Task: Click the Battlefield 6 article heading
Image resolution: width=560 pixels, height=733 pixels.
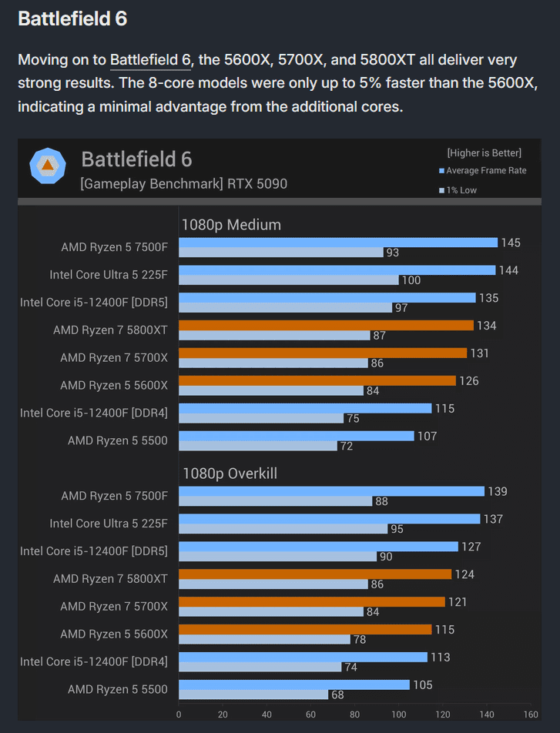Action: 72,19
